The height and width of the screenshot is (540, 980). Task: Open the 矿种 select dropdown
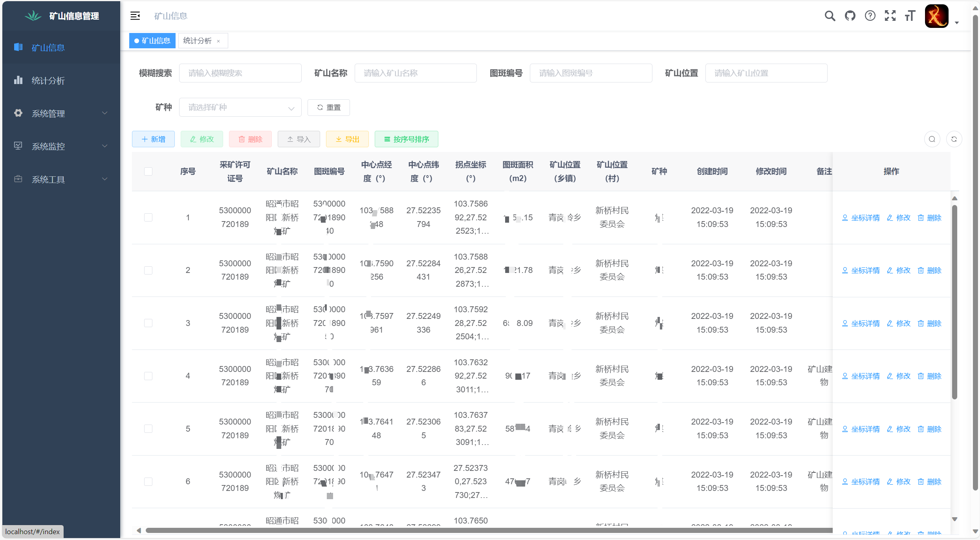coord(240,107)
